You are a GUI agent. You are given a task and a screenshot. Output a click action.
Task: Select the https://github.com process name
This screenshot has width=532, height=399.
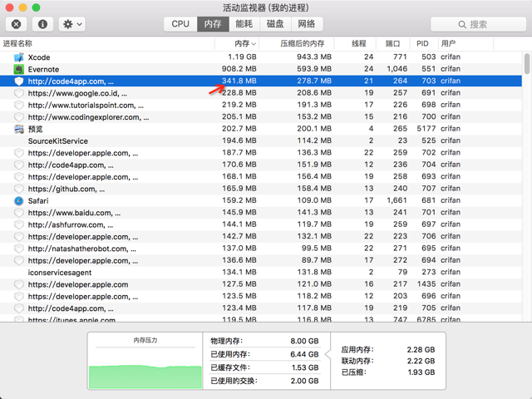click(66, 189)
